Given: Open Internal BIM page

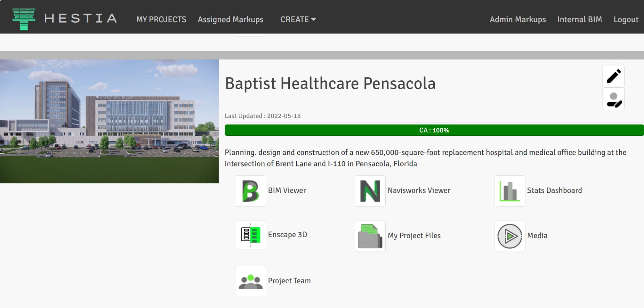Looking at the screenshot, I should point(580,19).
